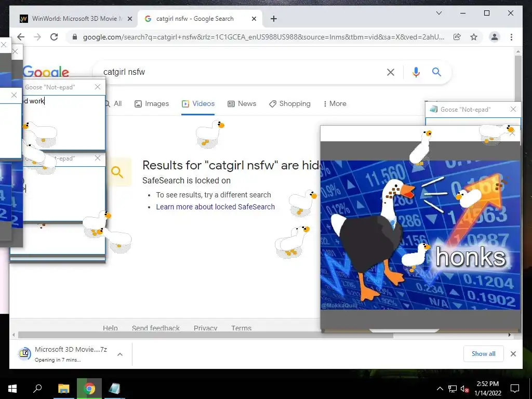Open the tab search dropdown arrow

438,13
